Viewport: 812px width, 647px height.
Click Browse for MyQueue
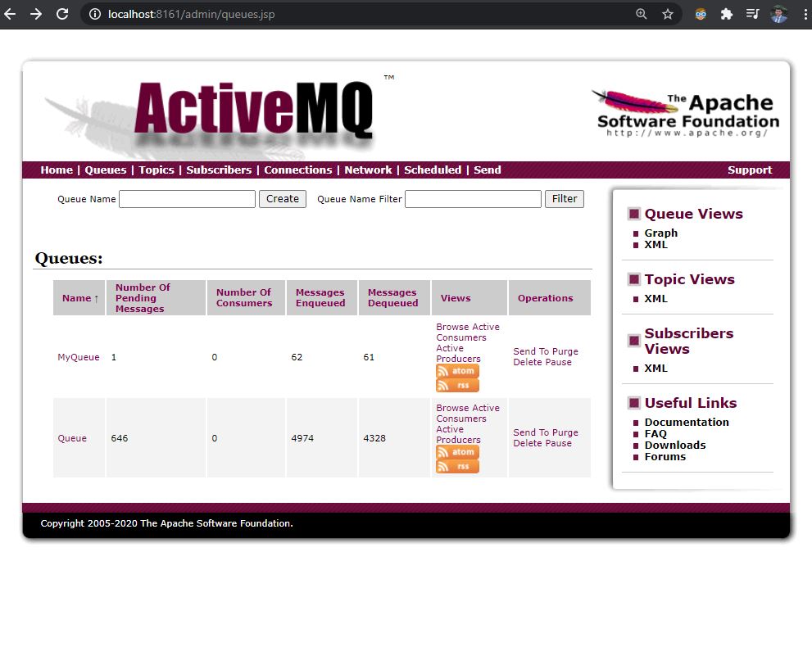452,327
